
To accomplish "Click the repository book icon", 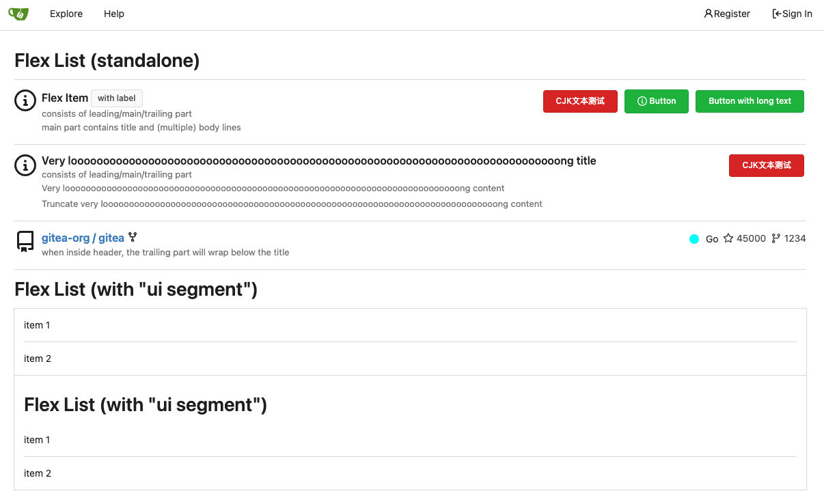I will pyautogui.click(x=25, y=242).
